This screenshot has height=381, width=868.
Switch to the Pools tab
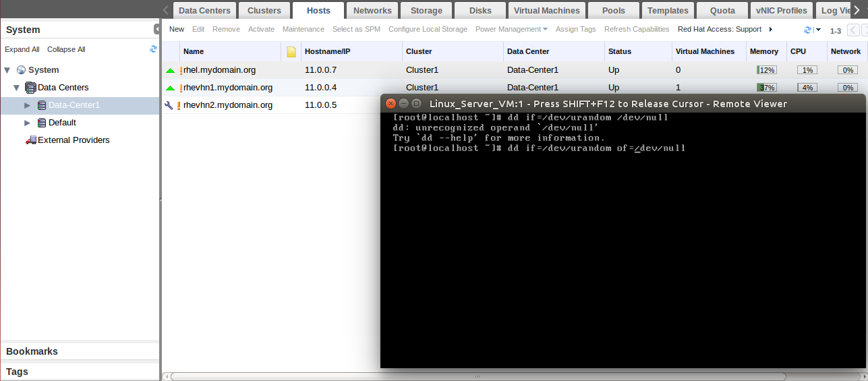click(x=614, y=10)
